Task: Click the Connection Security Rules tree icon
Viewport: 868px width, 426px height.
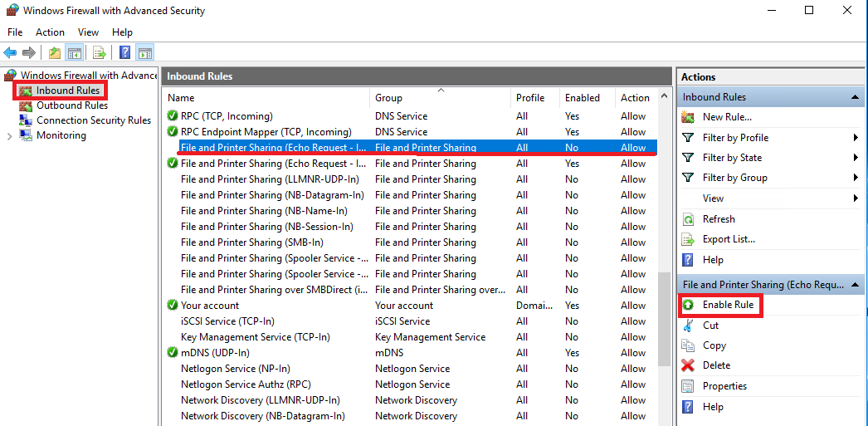Action: tap(26, 120)
